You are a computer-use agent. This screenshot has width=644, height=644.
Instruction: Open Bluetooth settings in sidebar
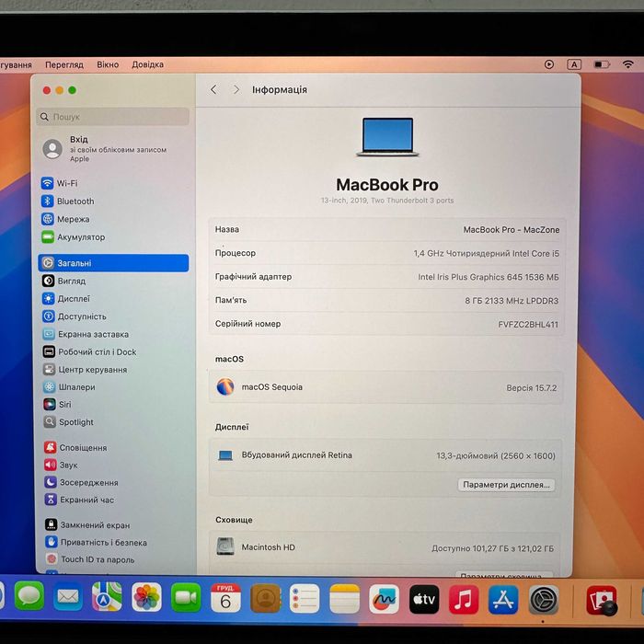[68, 201]
